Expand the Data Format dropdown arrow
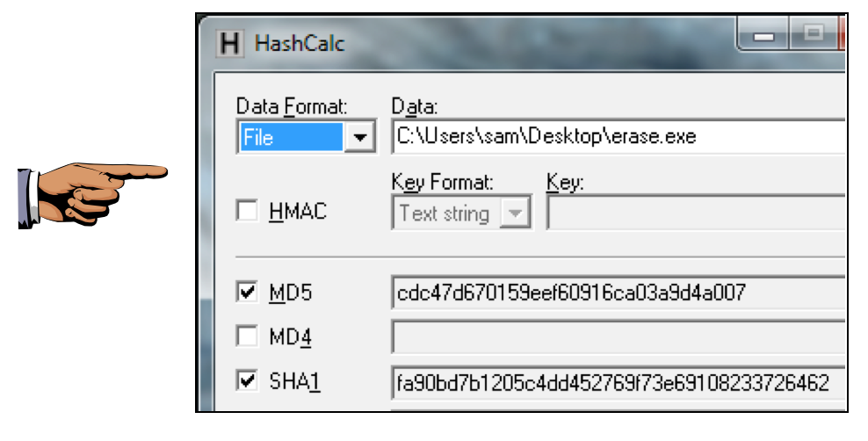The image size is (868, 441). 358,138
